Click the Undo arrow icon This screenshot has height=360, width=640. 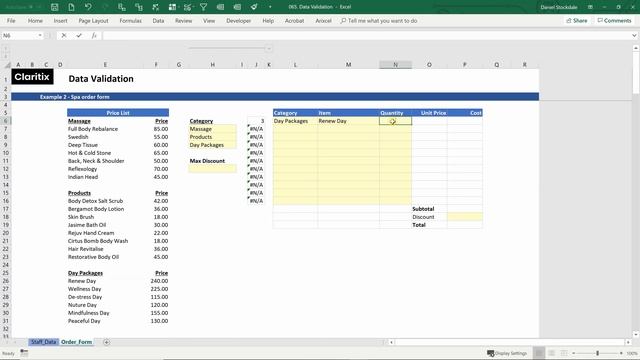(x=88, y=7)
